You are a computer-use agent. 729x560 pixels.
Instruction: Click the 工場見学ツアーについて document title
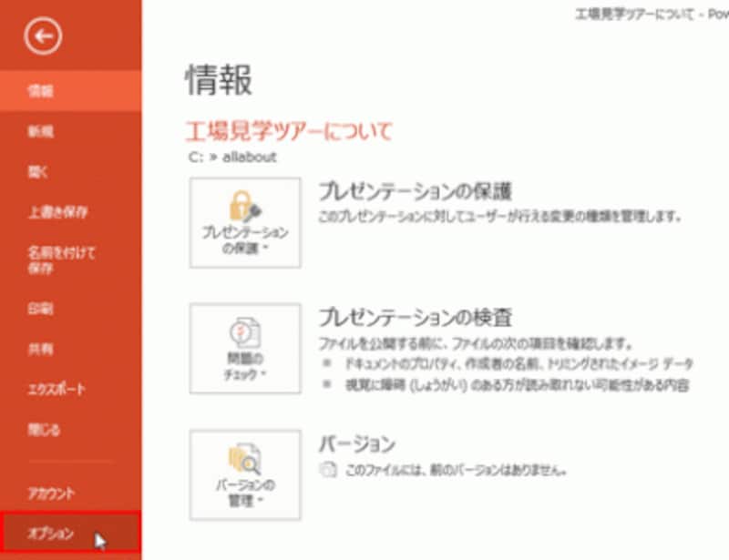pos(289,131)
